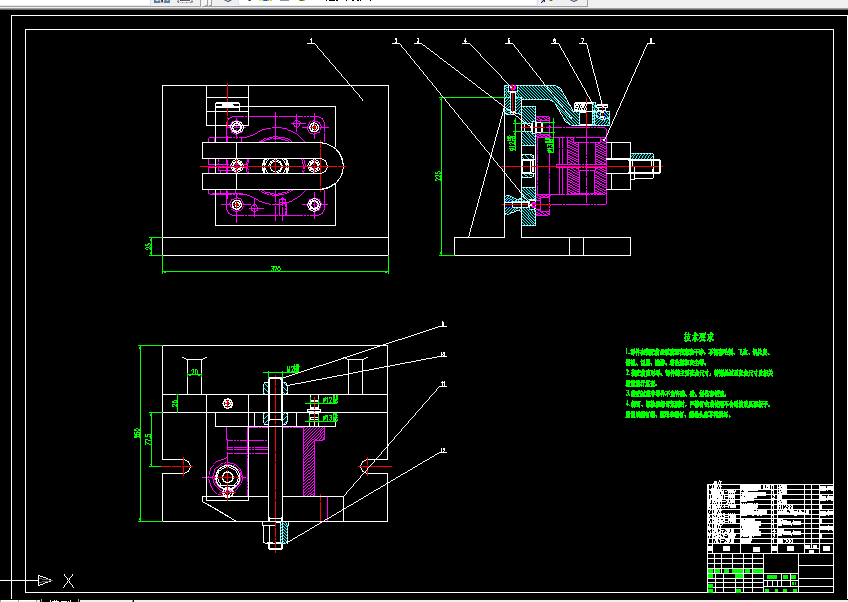The height and width of the screenshot is (602, 848).
Task: Pick the base strip rectangle under front view
Action: 275,247
